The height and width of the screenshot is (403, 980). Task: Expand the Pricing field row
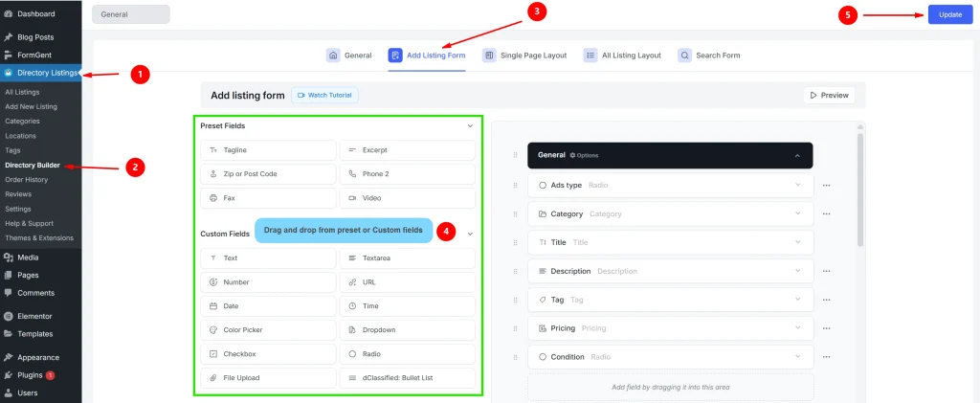(797, 328)
